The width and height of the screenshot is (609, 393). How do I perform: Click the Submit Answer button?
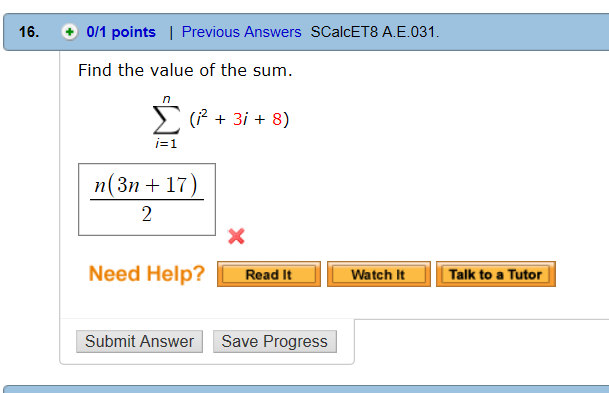139,341
